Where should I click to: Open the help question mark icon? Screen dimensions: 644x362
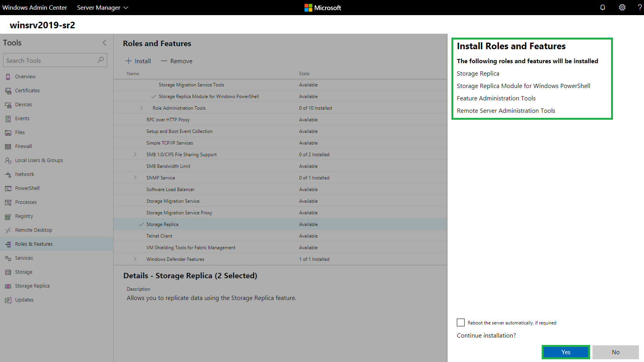pyautogui.click(x=640, y=7)
